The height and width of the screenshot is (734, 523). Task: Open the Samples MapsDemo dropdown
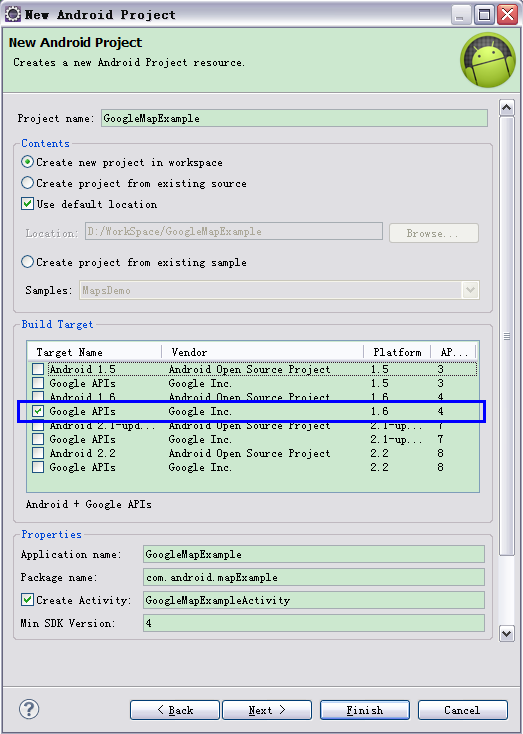[x=470, y=290]
